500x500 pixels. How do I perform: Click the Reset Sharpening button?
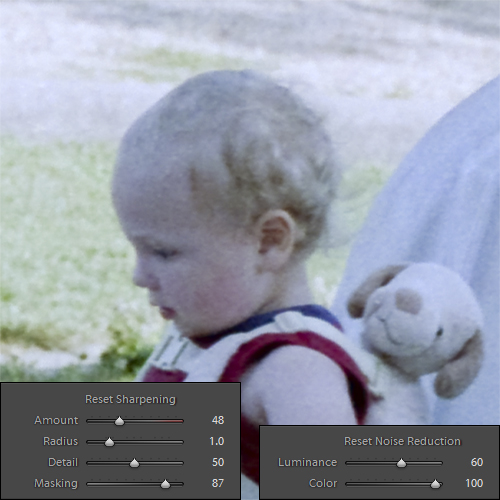tap(130, 399)
